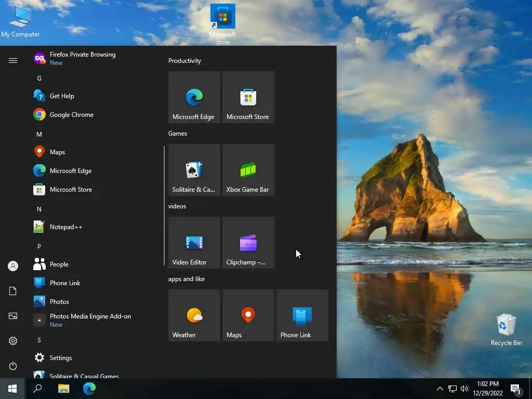Viewport: 532px width, 399px height.
Task: Click the Windows Start button on taskbar
Action: click(12, 389)
